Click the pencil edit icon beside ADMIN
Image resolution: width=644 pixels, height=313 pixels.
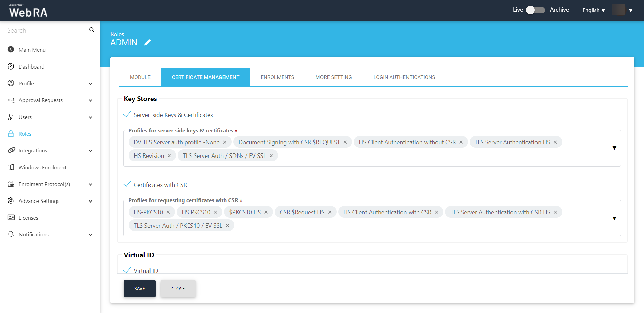click(147, 42)
